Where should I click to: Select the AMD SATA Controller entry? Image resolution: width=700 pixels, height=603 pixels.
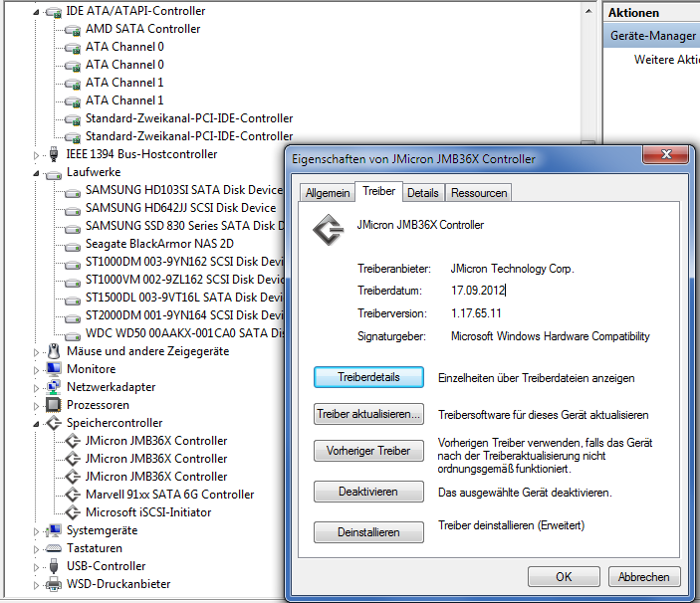tap(142, 29)
